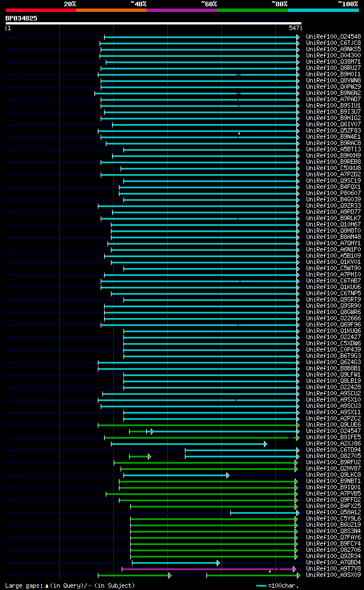Select the UniRef100_Q6Z4G3 label
The height and width of the screenshot is (590, 364).
point(333,363)
